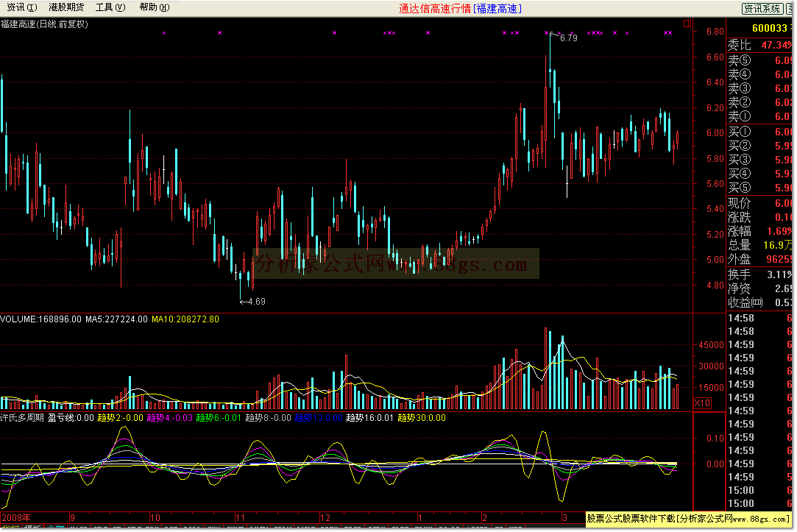Click the 趋势16:0.01 label
797x532 pixels.
pos(370,418)
